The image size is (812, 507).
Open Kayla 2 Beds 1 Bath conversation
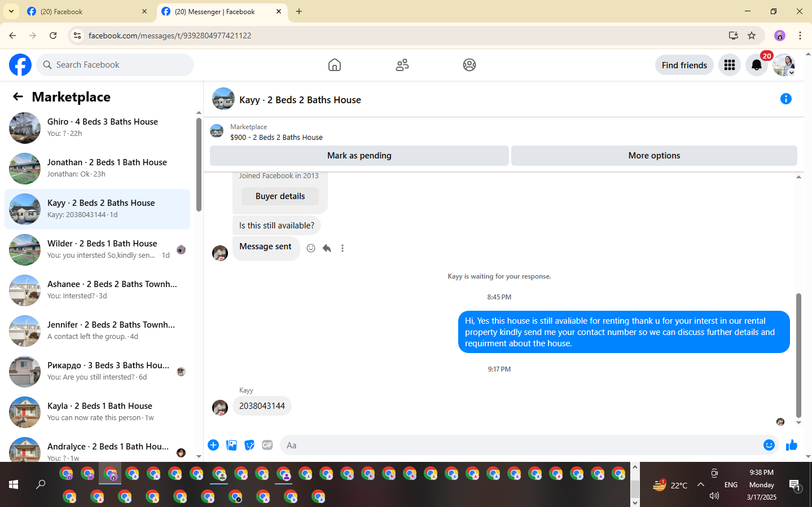tap(97, 412)
